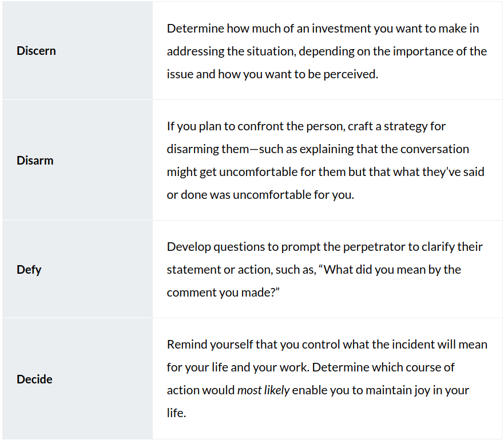504x440 pixels.
Task: Click the "Defy" row heading
Action: pos(29,270)
